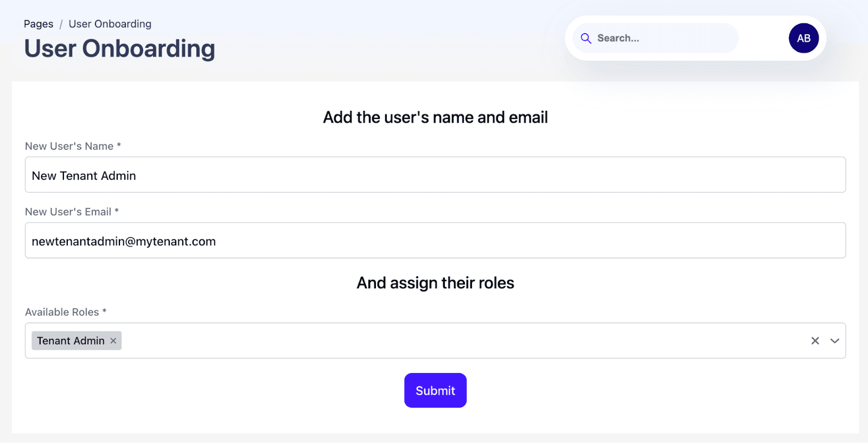Select the Tenant Admin chip label
Image resolution: width=868 pixels, height=443 pixels.
[x=71, y=341]
